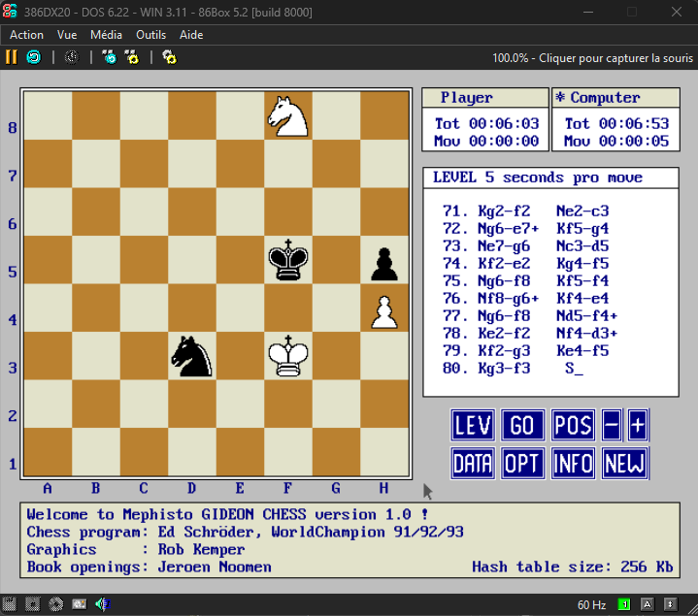Click the 3.5-inch floppy drive status icon
The width and height of the screenshot is (698, 616).
click(9, 604)
